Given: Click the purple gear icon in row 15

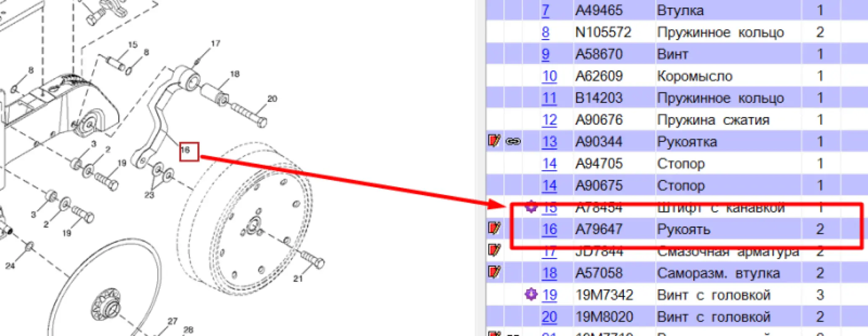Looking at the screenshot, I should (531, 207).
